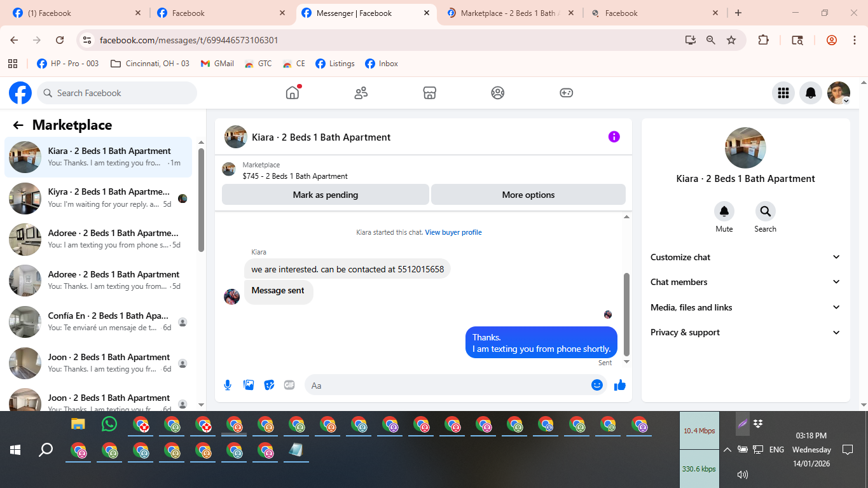Open Kiara conversation in list
Screen dimensions: 868x488
(x=98, y=157)
